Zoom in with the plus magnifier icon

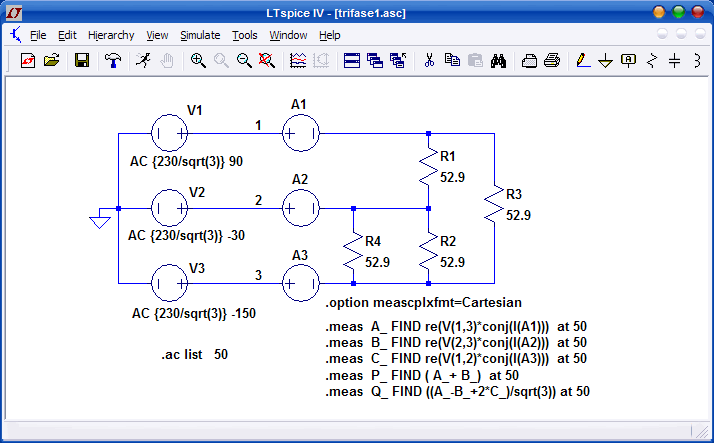[198, 61]
